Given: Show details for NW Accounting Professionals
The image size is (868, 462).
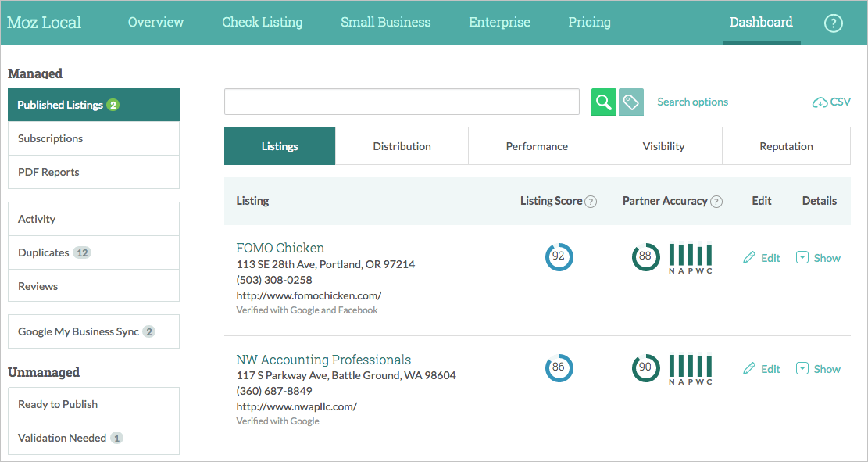Looking at the screenshot, I should tap(818, 368).
